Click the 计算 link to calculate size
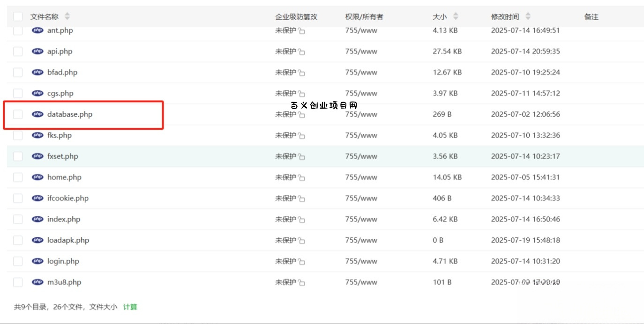Image resolution: width=644 pixels, height=324 pixels. 130,307
